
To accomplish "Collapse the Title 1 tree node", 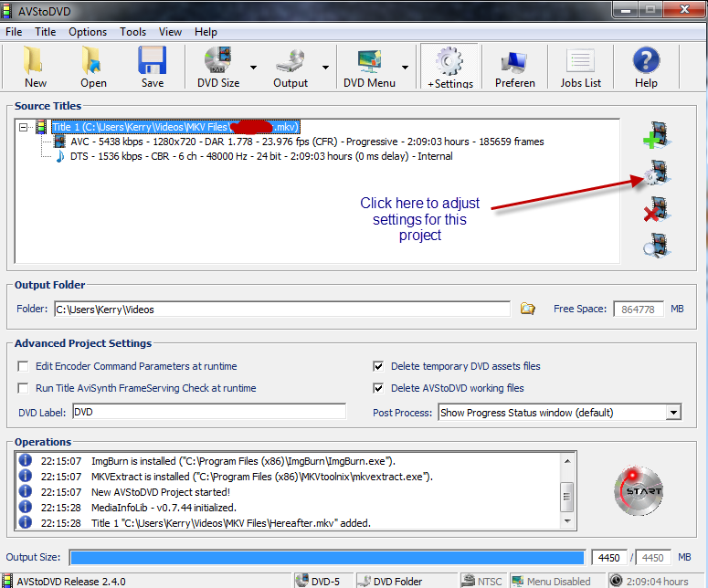I will click(24, 127).
